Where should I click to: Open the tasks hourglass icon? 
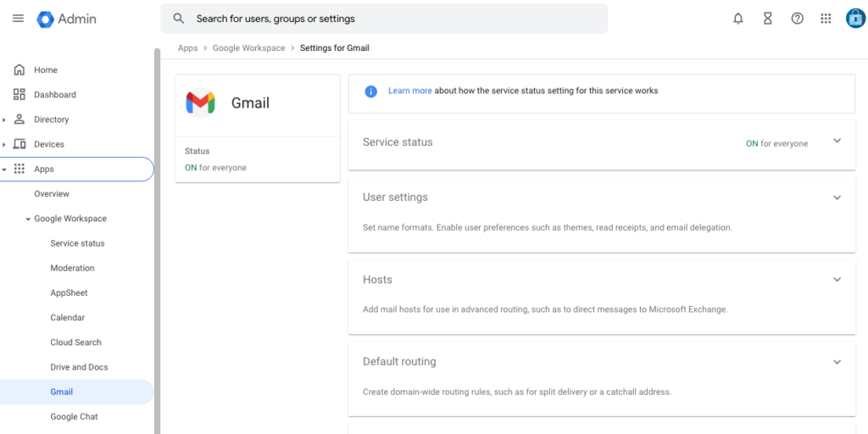pos(767,19)
